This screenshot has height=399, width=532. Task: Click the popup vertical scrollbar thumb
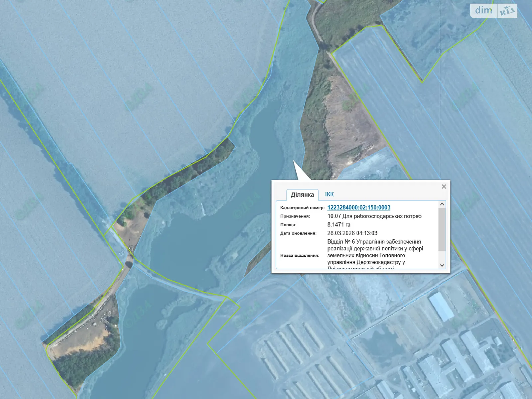pyautogui.click(x=442, y=229)
